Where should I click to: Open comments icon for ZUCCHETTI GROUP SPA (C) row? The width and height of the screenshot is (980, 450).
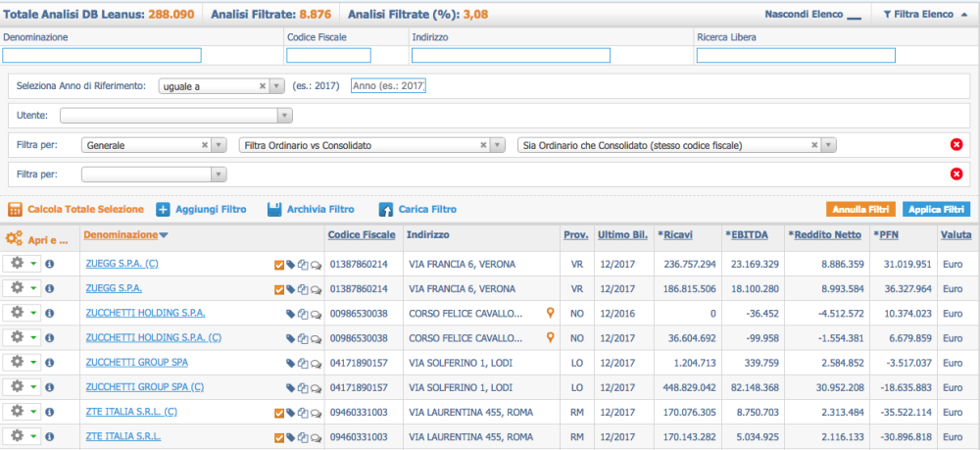[x=316, y=387]
